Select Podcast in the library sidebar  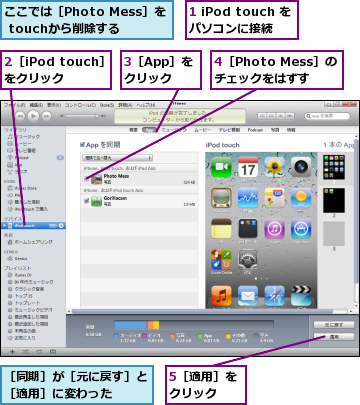pos(18,158)
